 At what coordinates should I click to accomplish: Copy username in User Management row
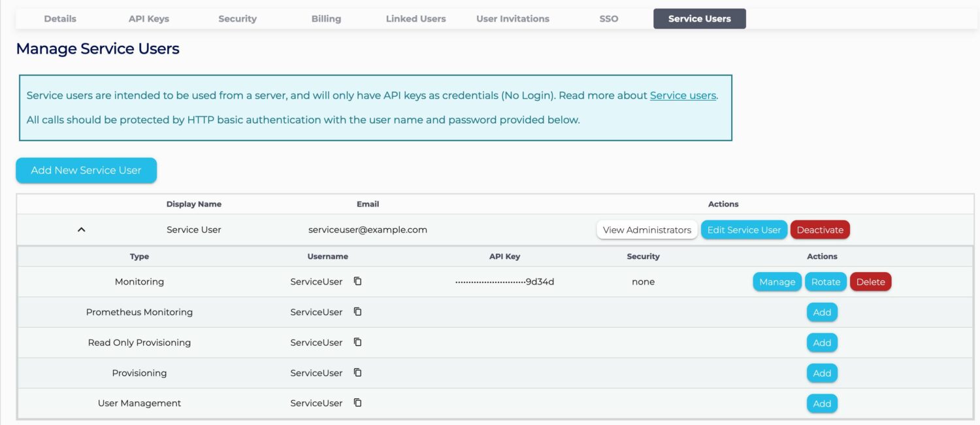(x=357, y=403)
